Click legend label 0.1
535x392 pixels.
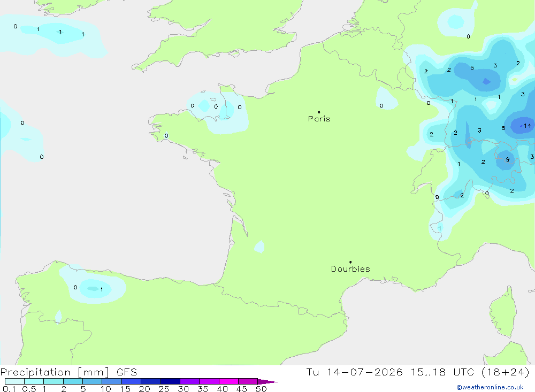9,389
